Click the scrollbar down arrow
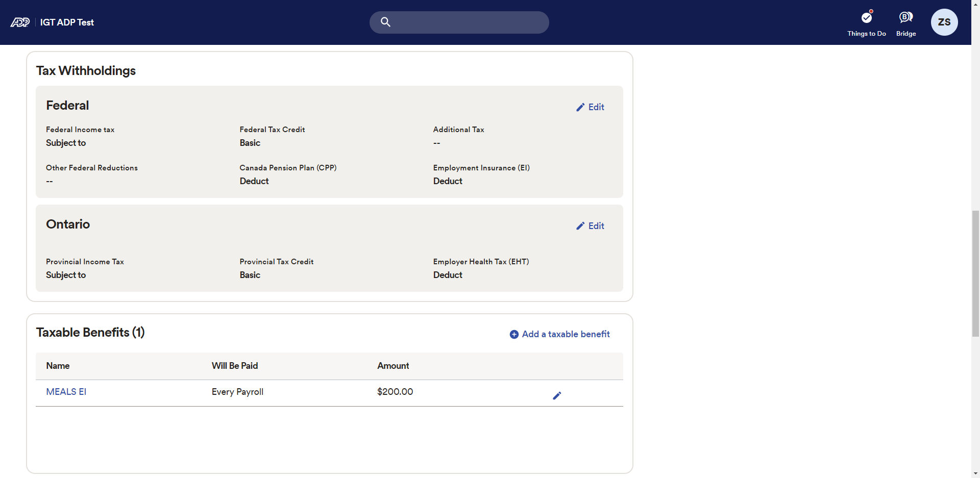980x478 pixels. 975,473
